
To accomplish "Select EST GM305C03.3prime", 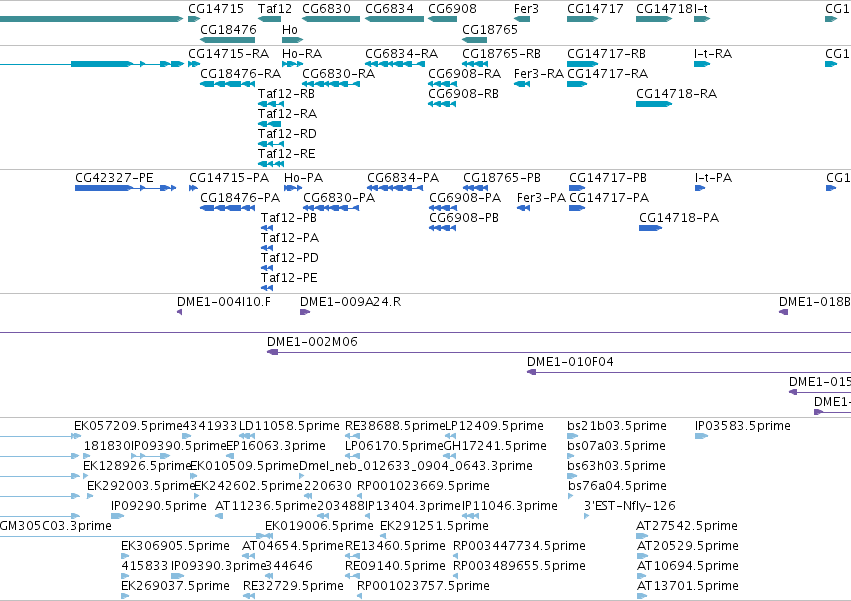I will (56, 526).
